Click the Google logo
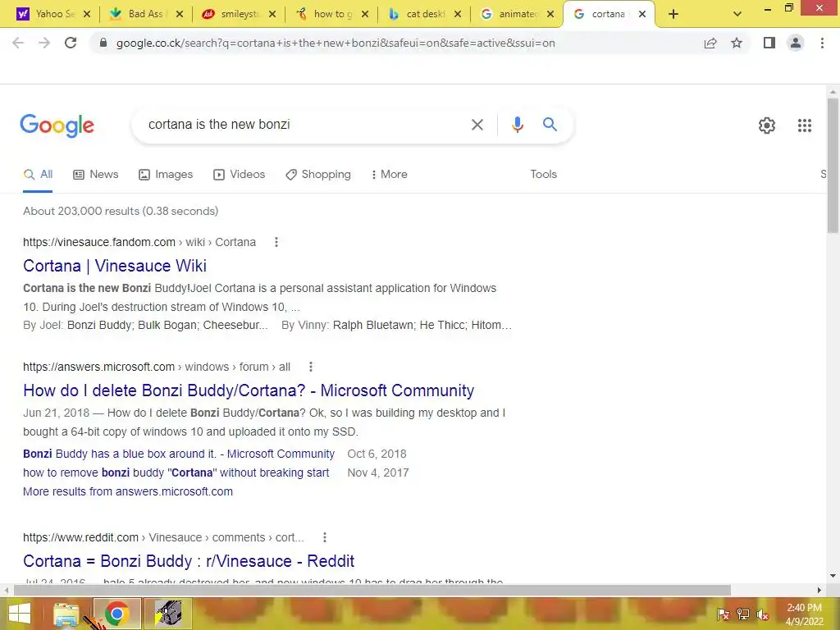This screenshot has width=840, height=630. coord(57,126)
